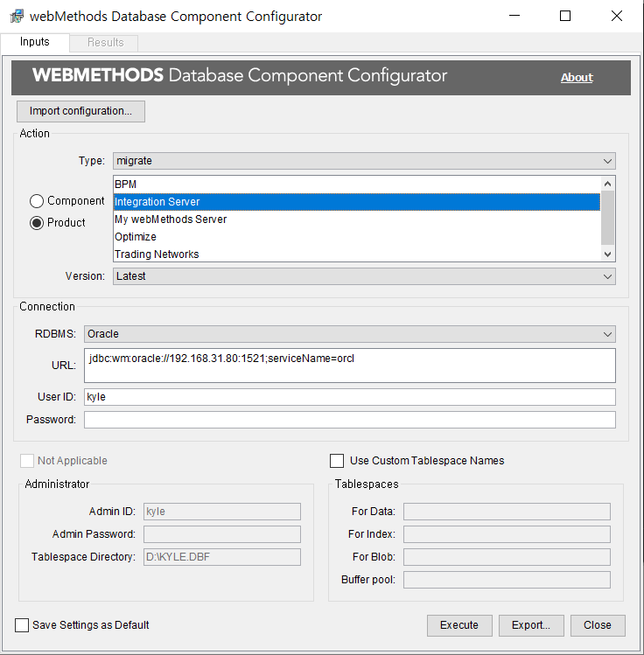Maximize the Configurator window
Image resolution: width=644 pixels, height=655 pixels.
[565, 16]
